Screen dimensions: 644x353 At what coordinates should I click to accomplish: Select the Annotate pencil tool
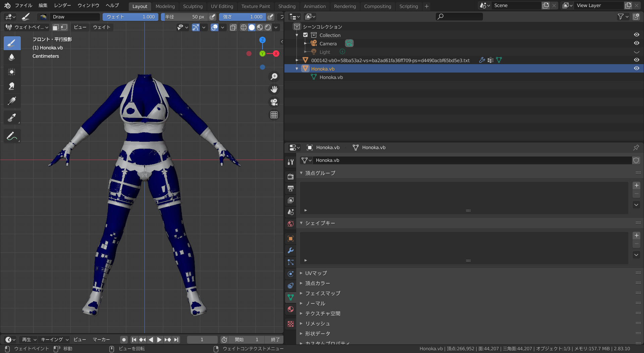(12, 136)
